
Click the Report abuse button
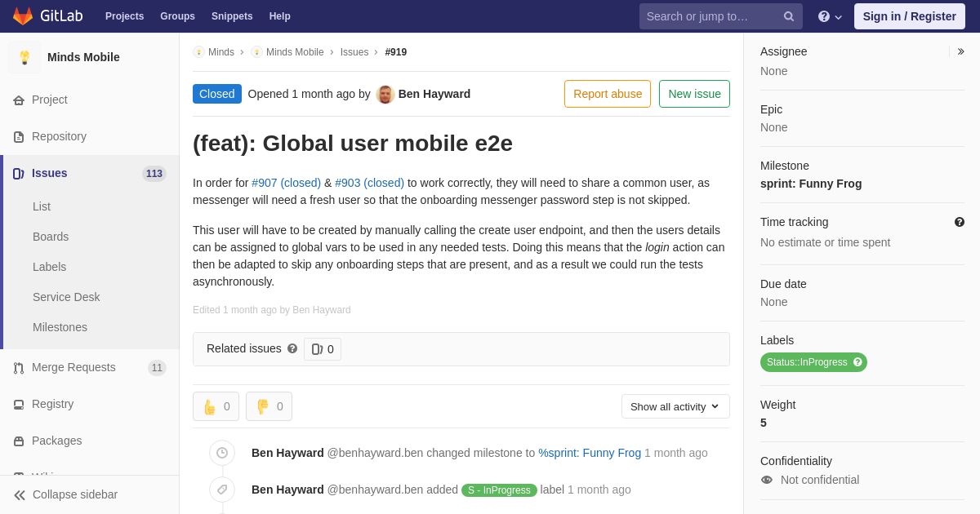[608, 94]
